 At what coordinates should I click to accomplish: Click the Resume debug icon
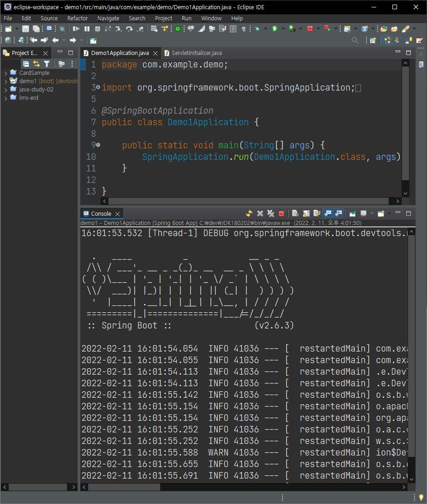click(x=76, y=29)
